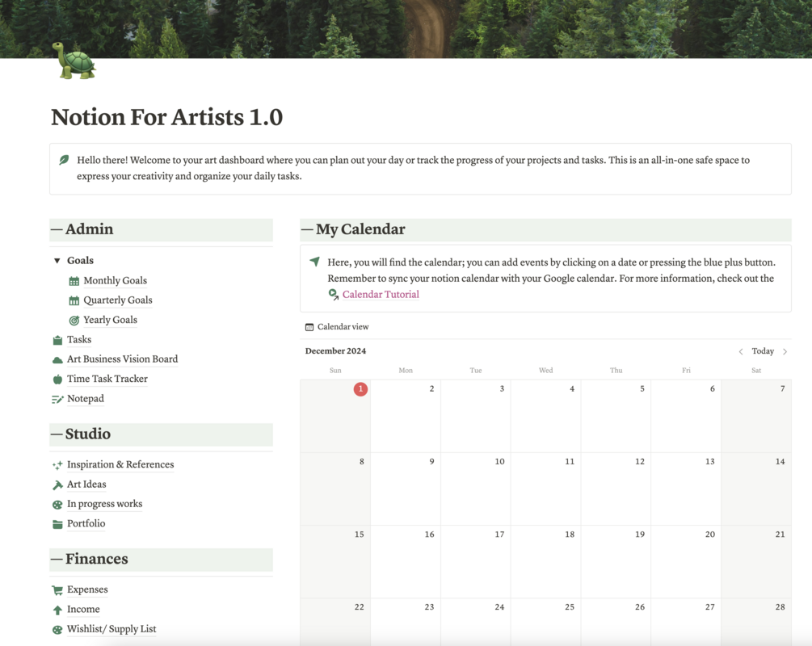This screenshot has width=812, height=646.
Task: Click the briefcase icon beside Tasks
Action: point(58,339)
